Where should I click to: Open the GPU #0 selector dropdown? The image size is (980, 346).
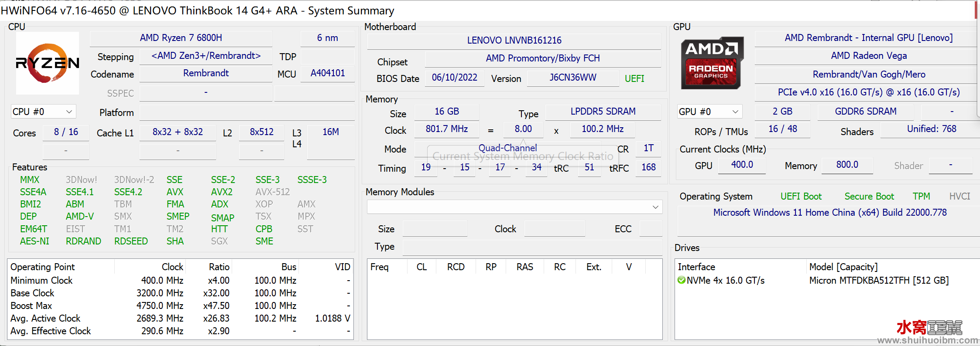click(709, 112)
